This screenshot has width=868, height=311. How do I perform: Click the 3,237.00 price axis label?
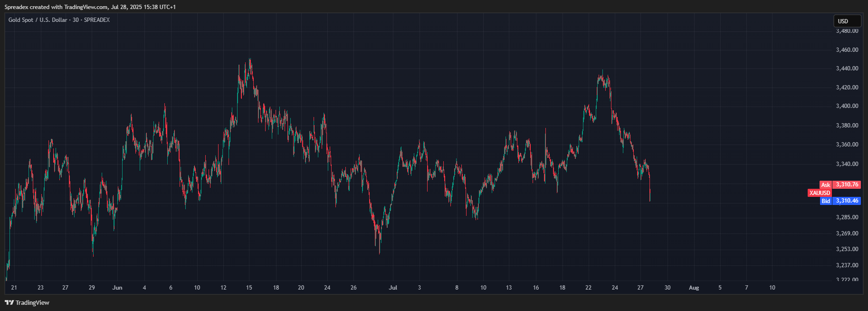pyautogui.click(x=847, y=265)
